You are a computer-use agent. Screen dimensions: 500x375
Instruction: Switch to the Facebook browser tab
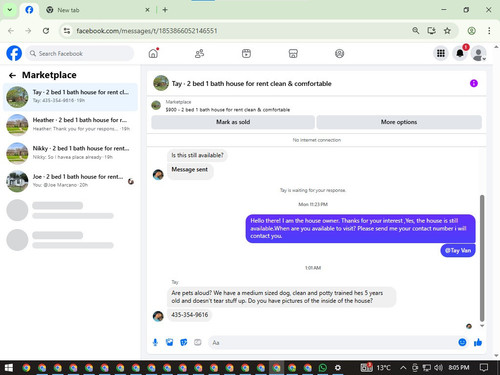(29, 10)
